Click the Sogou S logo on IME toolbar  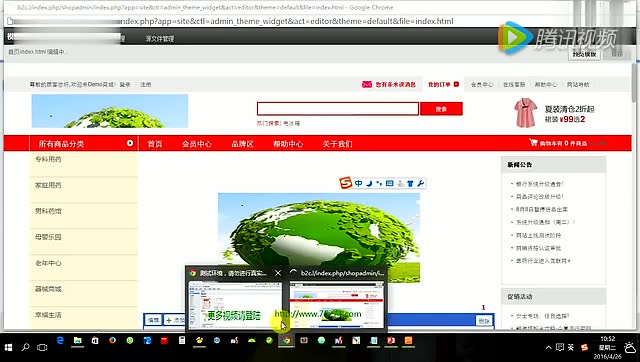click(346, 183)
